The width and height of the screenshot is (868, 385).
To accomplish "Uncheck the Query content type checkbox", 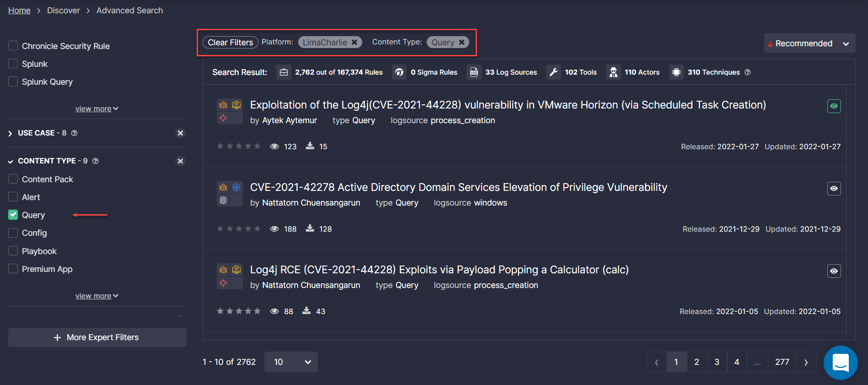I will (x=13, y=215).
